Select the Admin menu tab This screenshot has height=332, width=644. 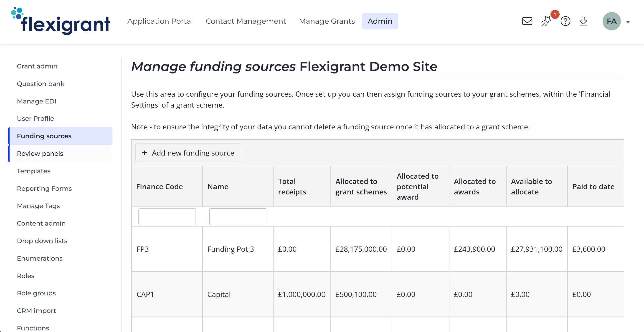pyautogui.click(x=380, y=21)
